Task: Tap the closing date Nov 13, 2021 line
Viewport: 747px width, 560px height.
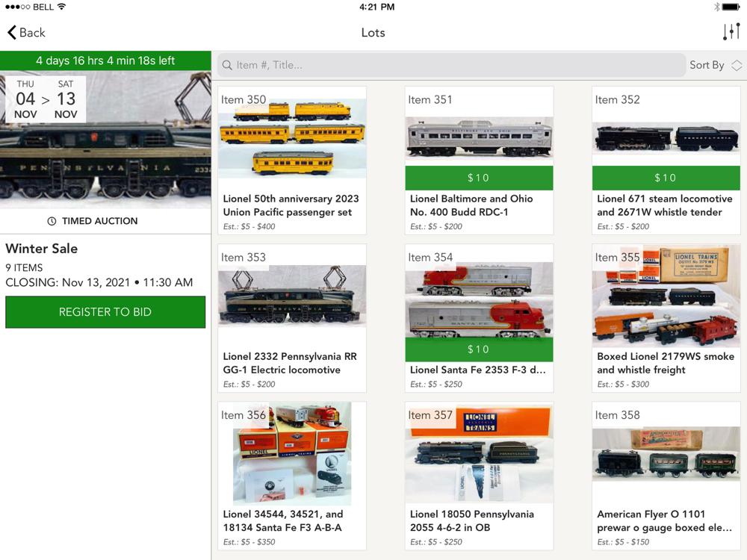Action: click(99, 282)
